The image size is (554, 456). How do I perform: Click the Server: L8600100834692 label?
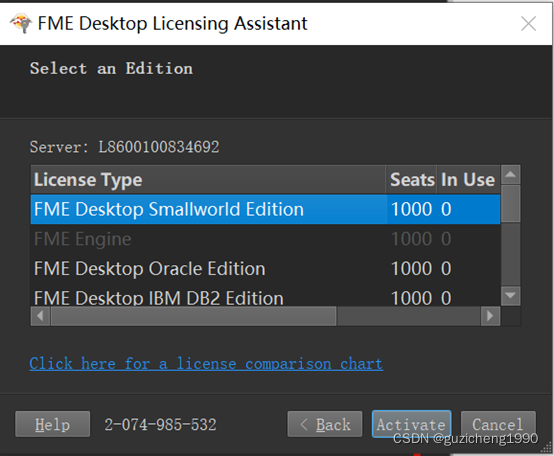pos(124,147)
